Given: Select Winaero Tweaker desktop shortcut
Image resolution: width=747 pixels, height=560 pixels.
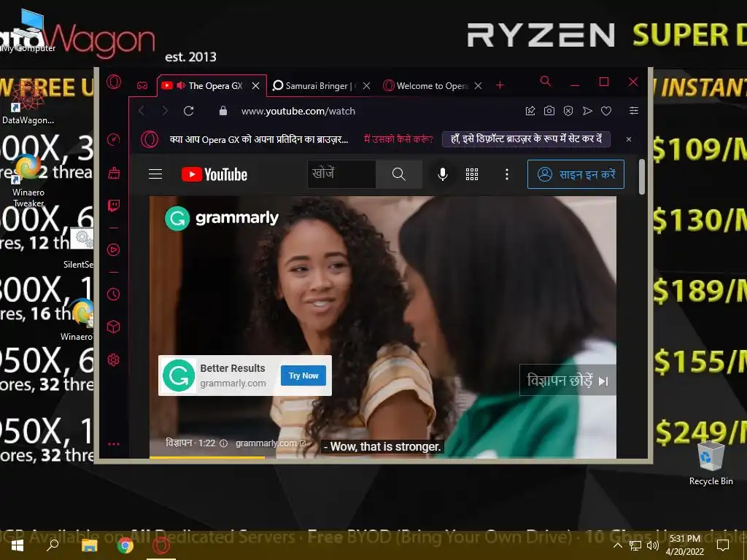Looking at the screenshot, I should coord(28,181).
